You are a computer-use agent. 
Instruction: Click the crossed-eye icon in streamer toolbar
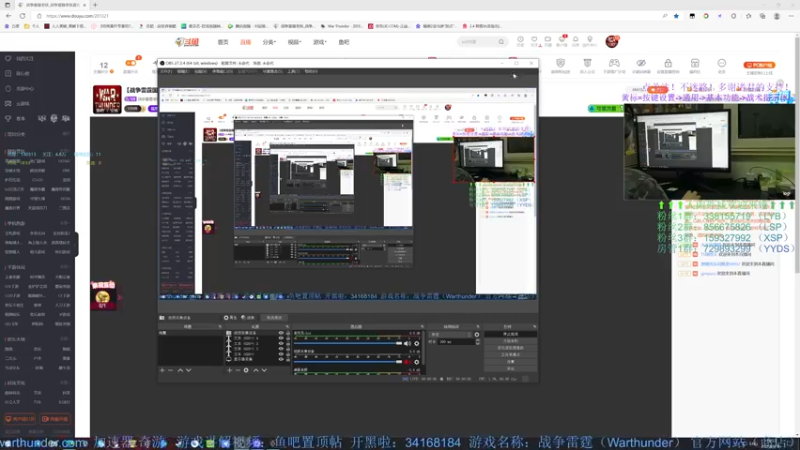[641, 63]
